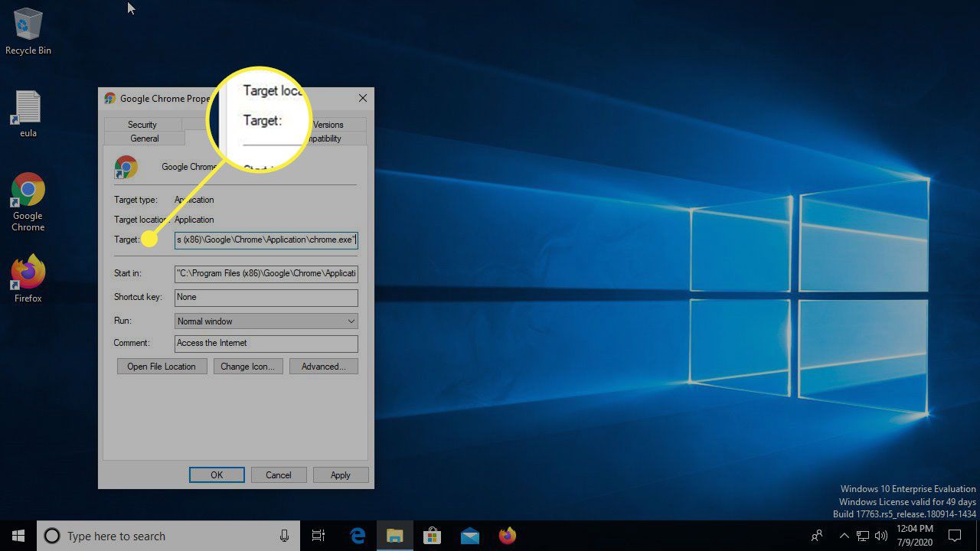Viewport: 980px width, 551px height.
Task: Launch Microsoft Edge from the taskbar
Action: point(357,536)
